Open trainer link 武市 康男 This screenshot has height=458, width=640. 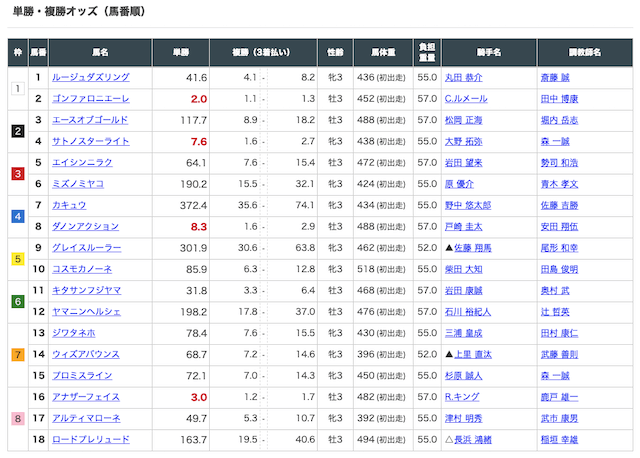pos(559,418)
